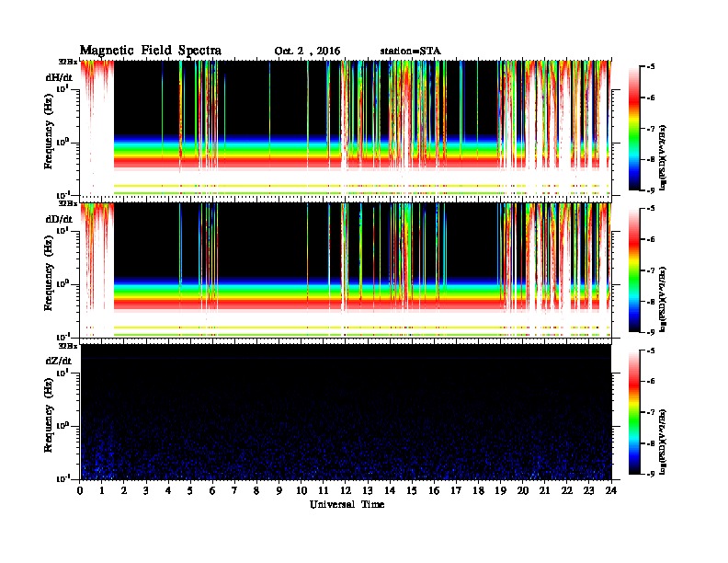The width and height of the screenshot is (728, 563).
Task: Click the log(PSD) label beside the dZ/dt color bar
Action: pyautogui.click(x=663, y=442)
